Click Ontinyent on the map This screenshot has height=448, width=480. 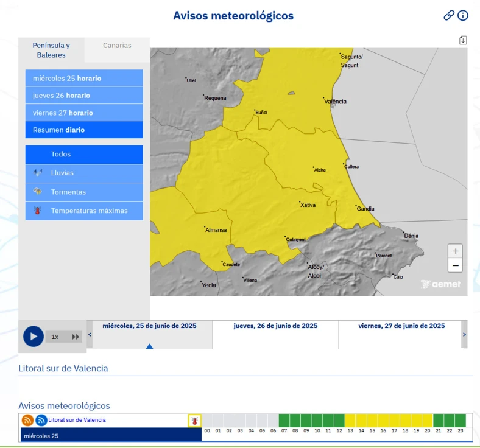(295, 239)
